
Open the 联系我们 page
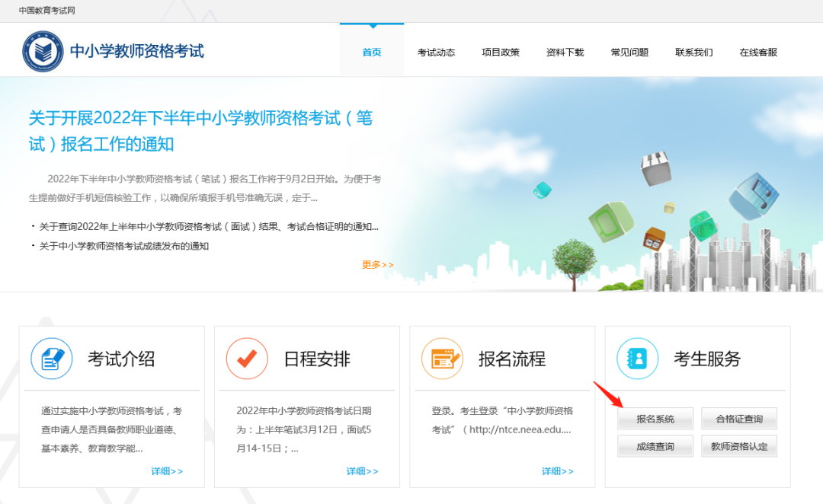point(693,50)
